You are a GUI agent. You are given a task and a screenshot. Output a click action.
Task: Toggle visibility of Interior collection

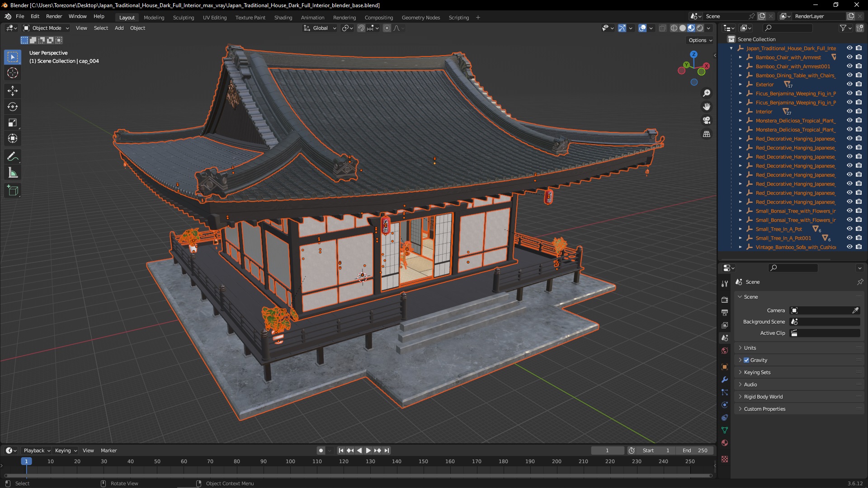pos(849,112)
